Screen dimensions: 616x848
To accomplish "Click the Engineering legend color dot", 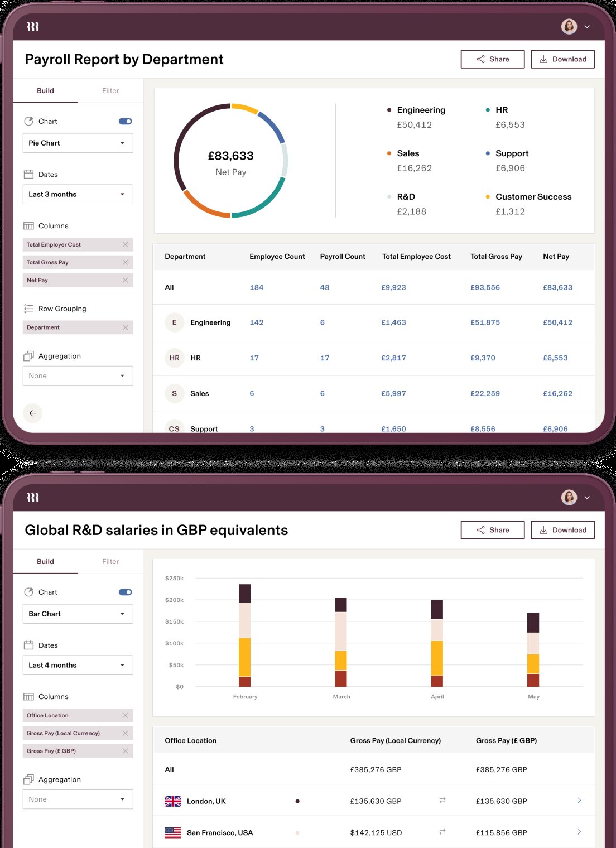I will coord(389,110).
